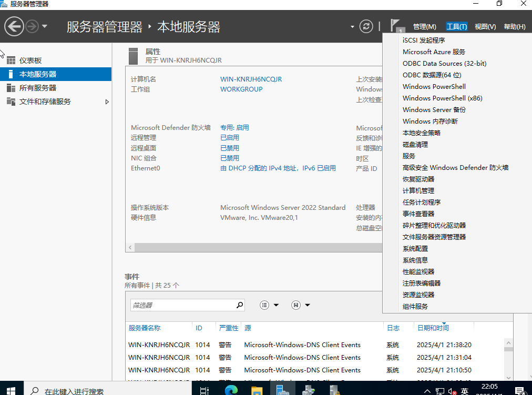Click 远程管理 value 已启用
Image resolution: width=532 pixels, height=395 pixels.
pyautogui.click(x=230, y=137)
